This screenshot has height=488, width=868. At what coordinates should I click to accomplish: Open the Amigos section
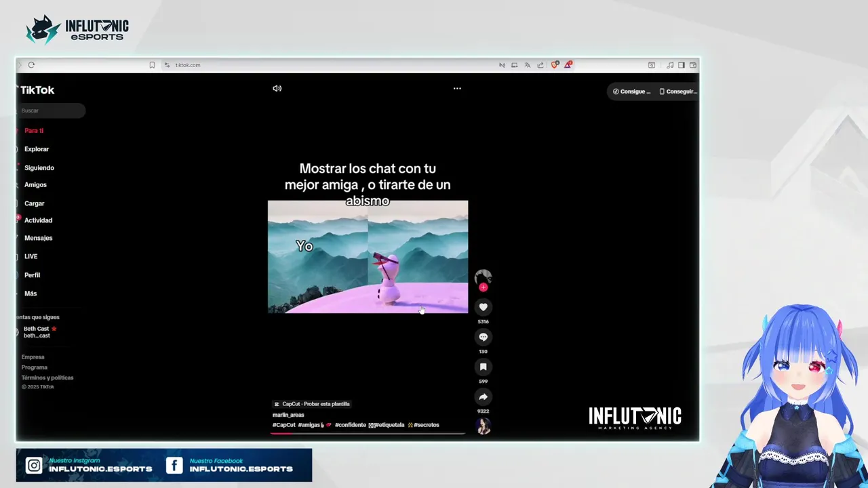tap(35, 185)
